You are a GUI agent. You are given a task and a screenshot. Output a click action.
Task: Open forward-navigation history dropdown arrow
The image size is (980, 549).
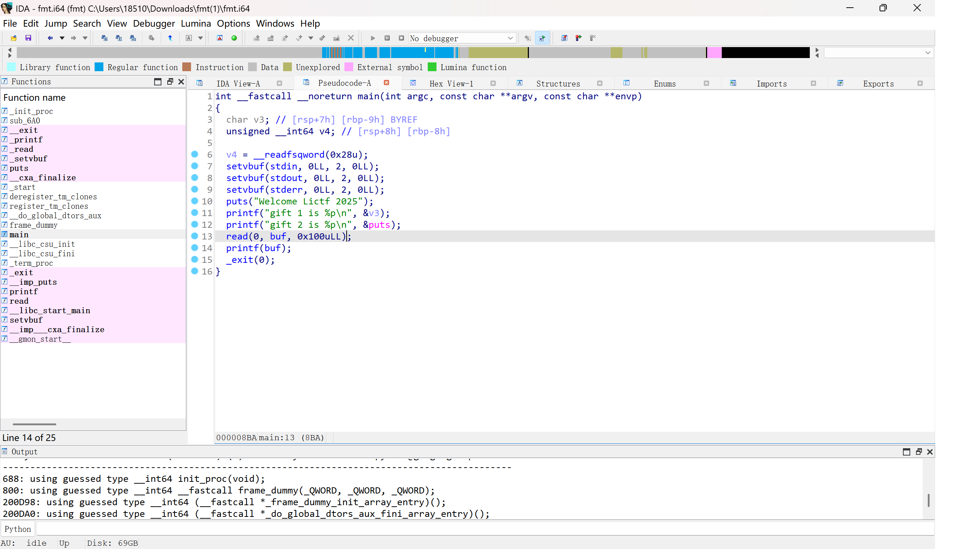click(x=85, y=38)
